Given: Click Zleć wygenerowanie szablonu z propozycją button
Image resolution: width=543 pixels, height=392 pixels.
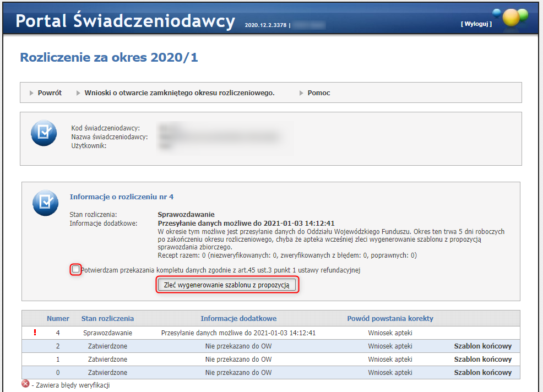Looking at the screenshot, I should pyautogui.click(x=227, y=285).
